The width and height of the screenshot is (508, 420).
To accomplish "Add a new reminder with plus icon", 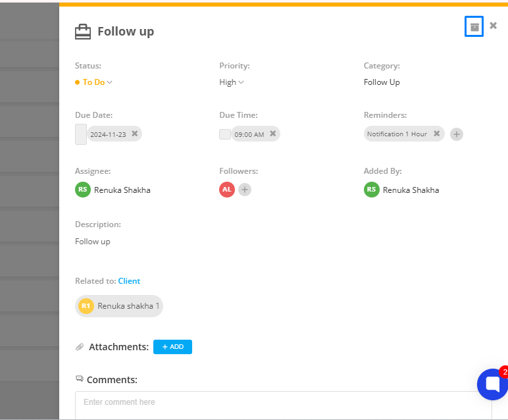I will point(457,134).
